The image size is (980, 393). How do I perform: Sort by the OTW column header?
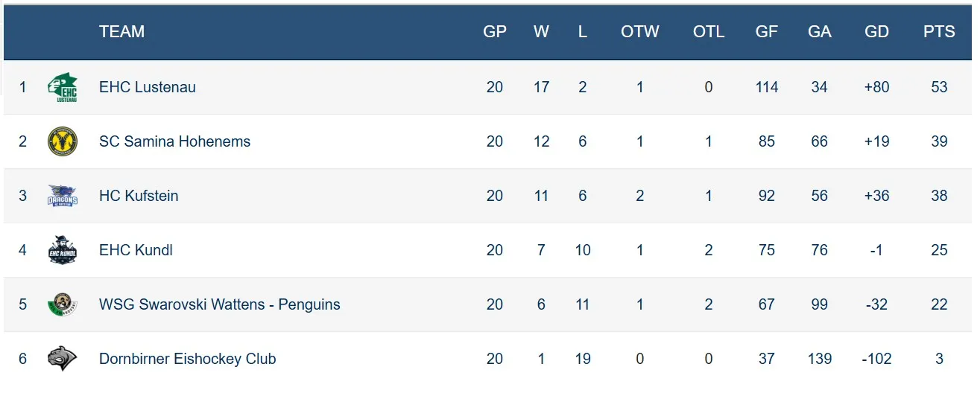click(x=639, y=32)
